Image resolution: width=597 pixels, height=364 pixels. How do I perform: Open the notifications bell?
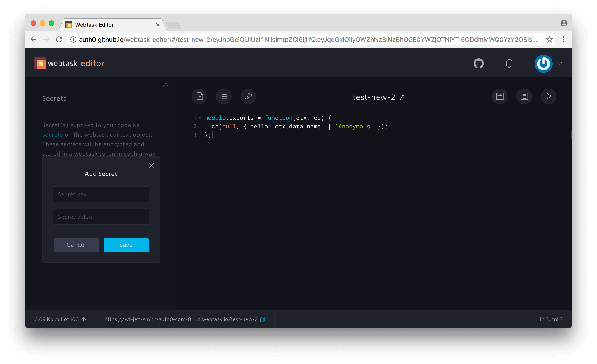coord(509,64)
